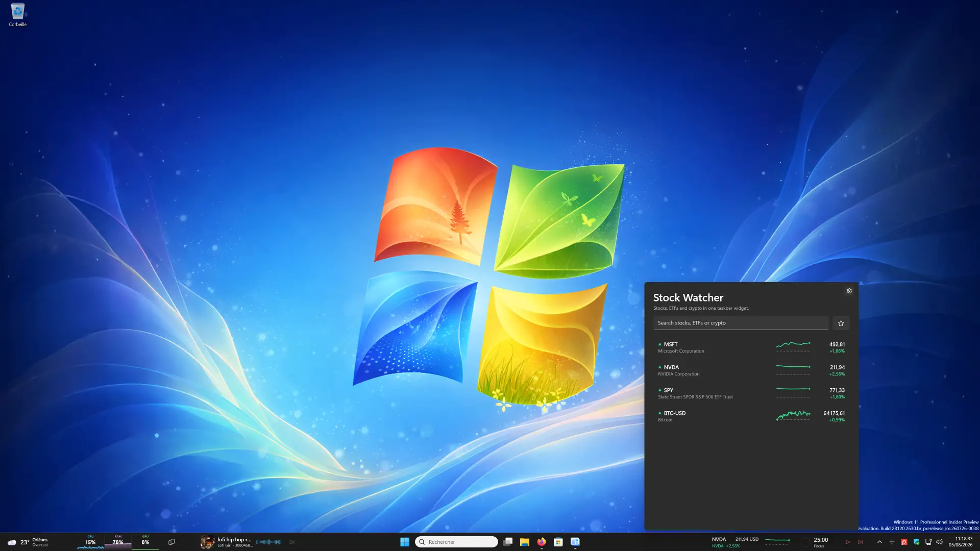
Task: Open the Orléans weather widget in taskbar
Action: point(28,542)
